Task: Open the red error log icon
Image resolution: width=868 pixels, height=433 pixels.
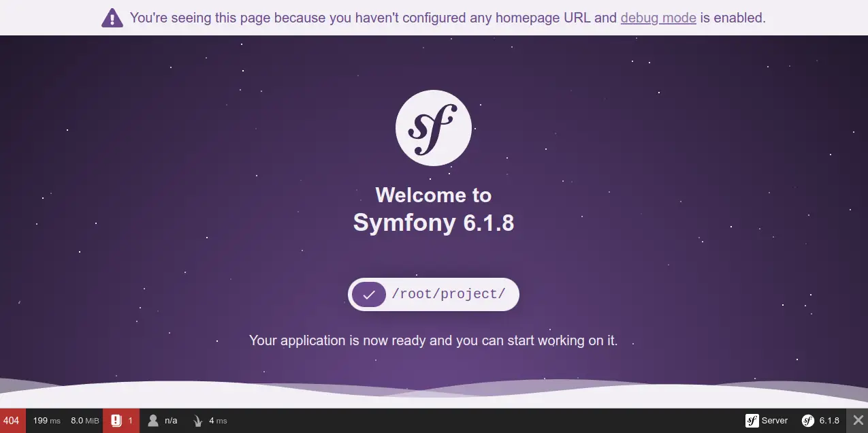Action: point(116,421)
